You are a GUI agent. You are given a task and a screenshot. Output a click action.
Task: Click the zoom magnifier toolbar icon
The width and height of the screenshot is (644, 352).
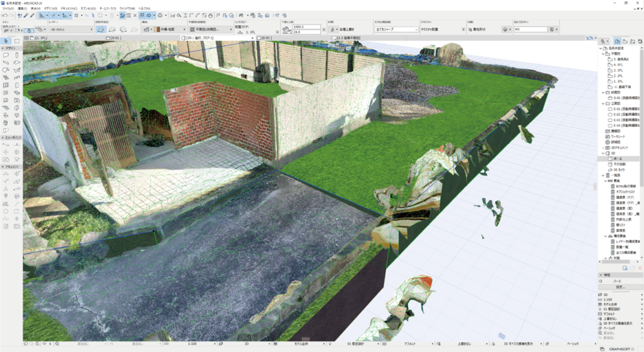coord(179,15)
